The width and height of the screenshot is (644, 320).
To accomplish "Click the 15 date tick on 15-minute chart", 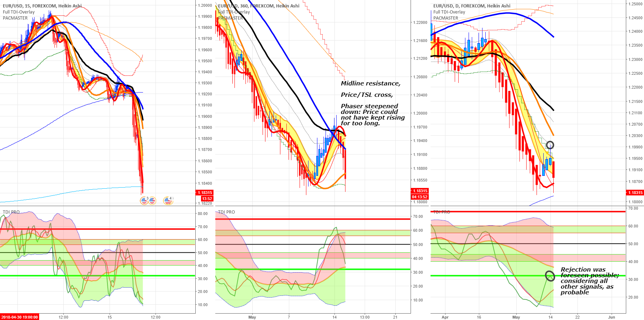I will [x=110, y=317].
